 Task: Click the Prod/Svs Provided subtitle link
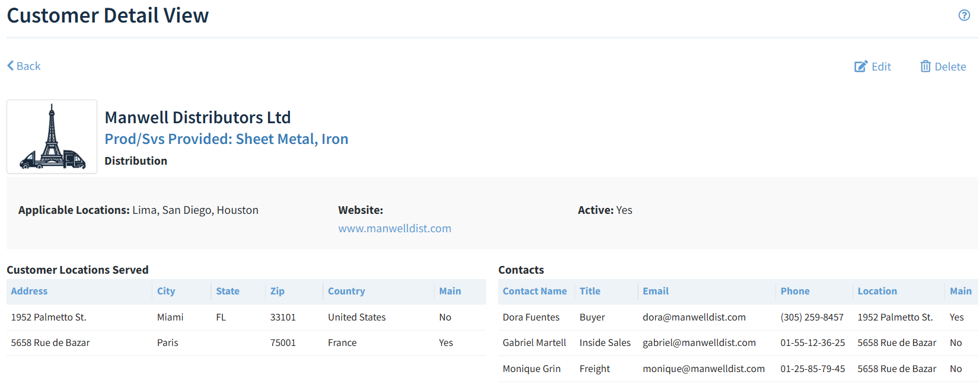click(x=226, y=139)
